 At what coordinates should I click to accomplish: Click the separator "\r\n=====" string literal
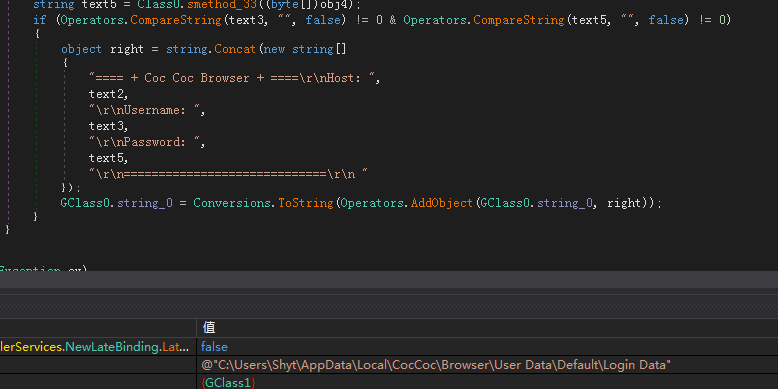pos(228,174)
